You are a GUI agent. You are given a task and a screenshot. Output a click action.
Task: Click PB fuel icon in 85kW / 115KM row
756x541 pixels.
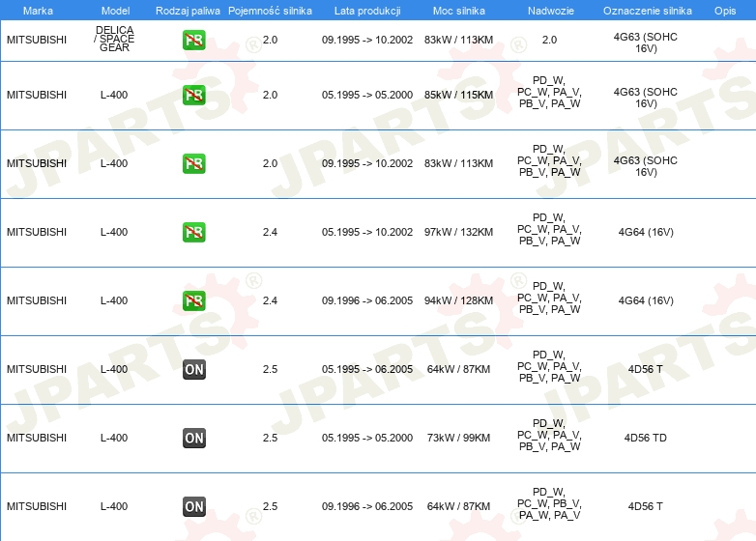click(193, 95)
